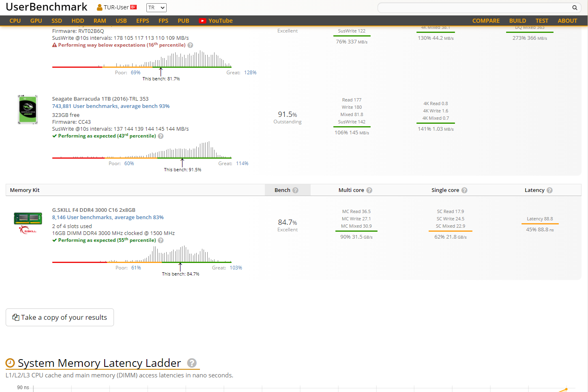
Task: Click help icon beside 43rd percentile status
Action: [161, 136]
